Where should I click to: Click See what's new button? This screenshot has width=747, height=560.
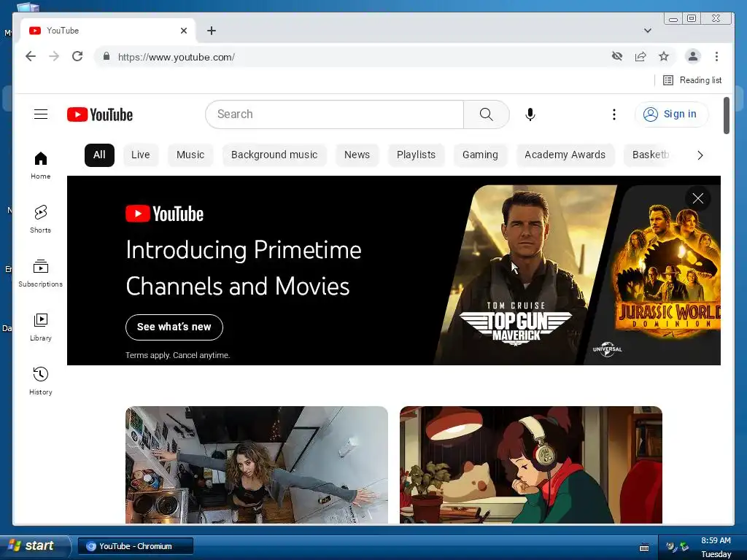pyautogui.click(x=174, y=327)
